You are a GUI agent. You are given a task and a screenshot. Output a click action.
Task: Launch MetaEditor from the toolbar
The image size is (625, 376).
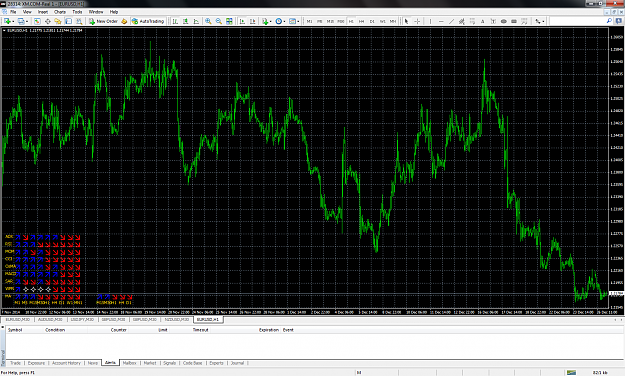124,21
